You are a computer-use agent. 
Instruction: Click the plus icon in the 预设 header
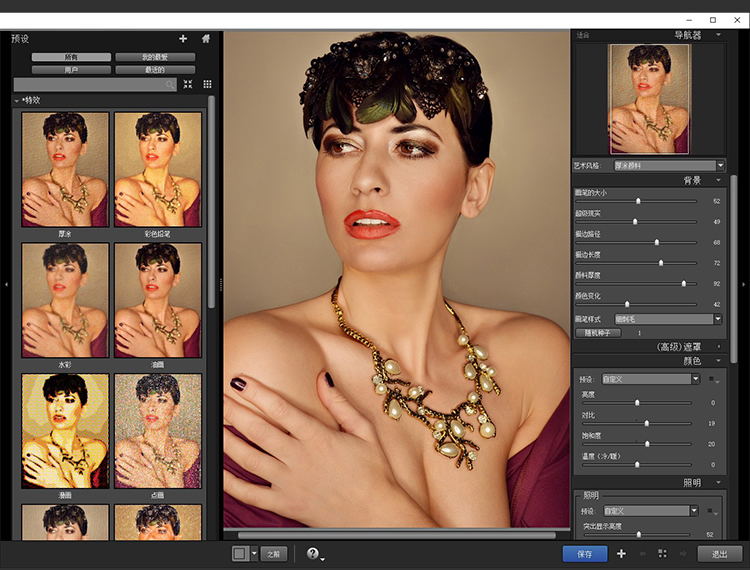coord(183,39)
